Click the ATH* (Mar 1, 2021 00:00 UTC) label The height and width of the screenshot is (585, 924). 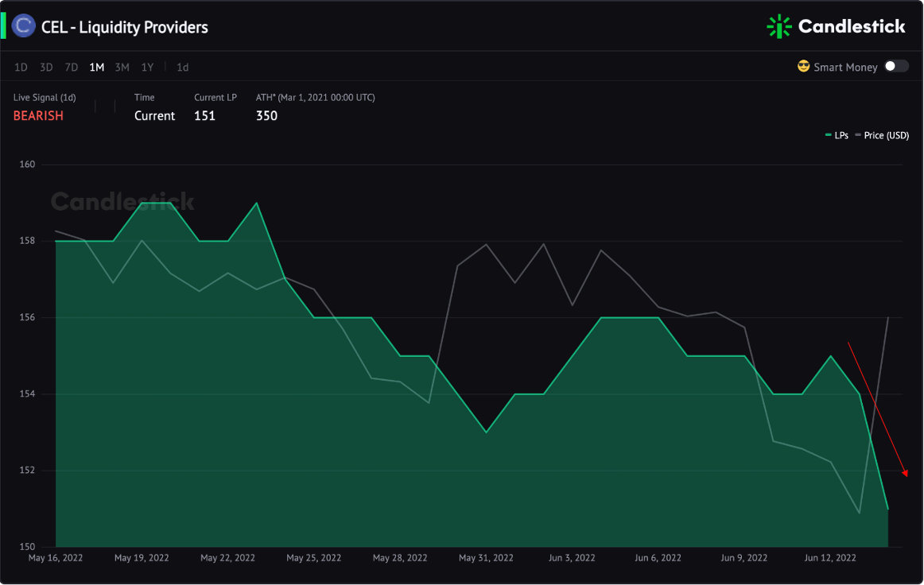pos(315,97)
